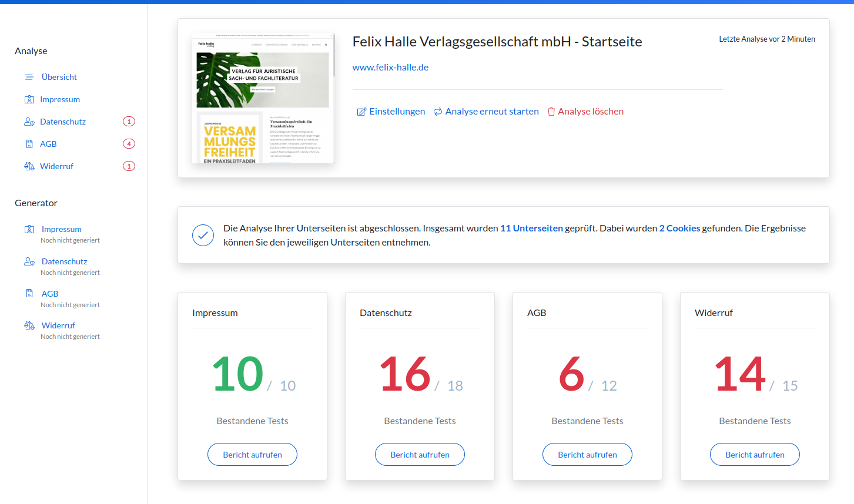Open AGB in the Analyse menu

tap(48, 144)
